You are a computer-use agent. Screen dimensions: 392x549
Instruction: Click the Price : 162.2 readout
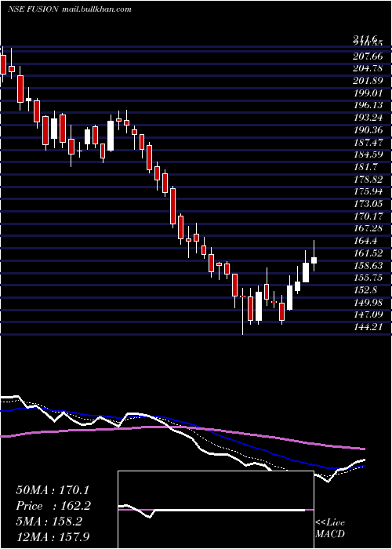pyautogui.click(x=53, y=506)
